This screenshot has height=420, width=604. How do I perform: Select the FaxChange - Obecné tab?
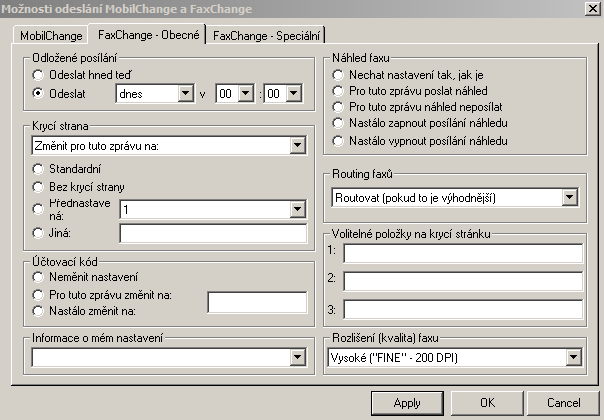(x=148, y=35)
